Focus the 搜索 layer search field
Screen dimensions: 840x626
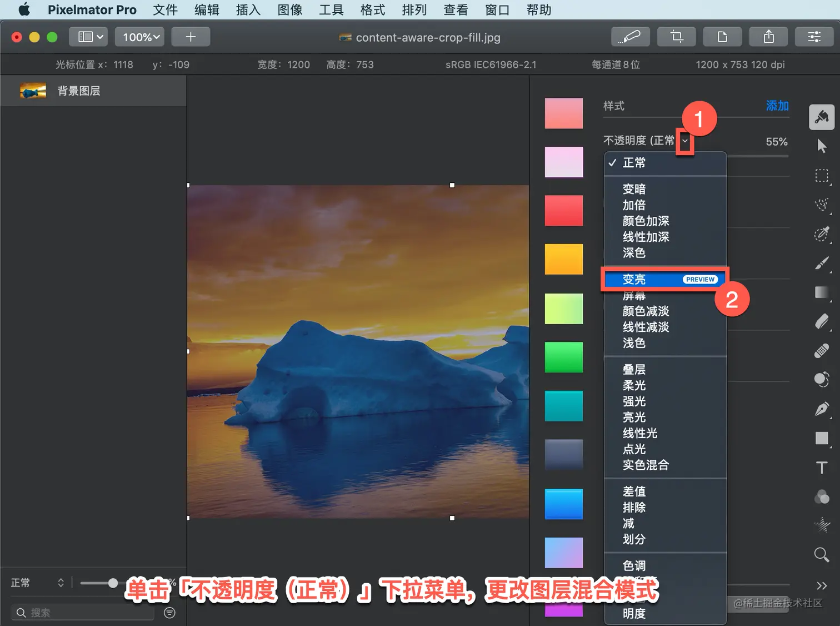[83, 612]
